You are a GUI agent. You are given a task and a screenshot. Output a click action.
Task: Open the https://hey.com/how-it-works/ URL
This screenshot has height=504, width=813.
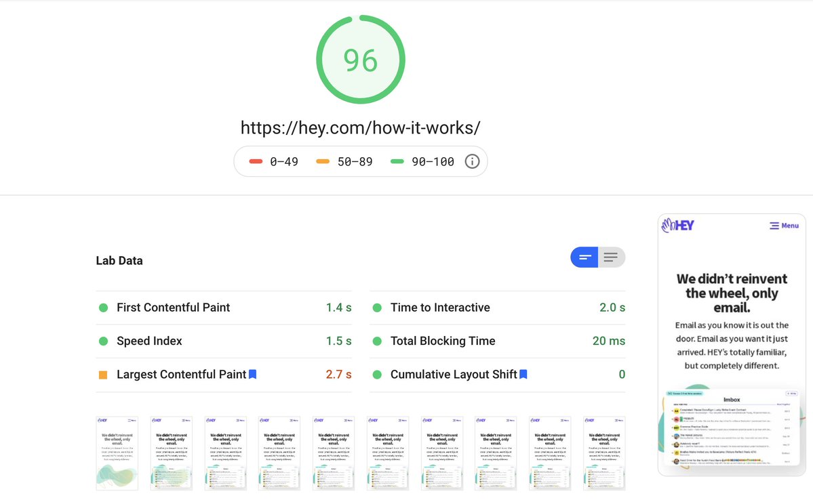[x=360, y=127]
